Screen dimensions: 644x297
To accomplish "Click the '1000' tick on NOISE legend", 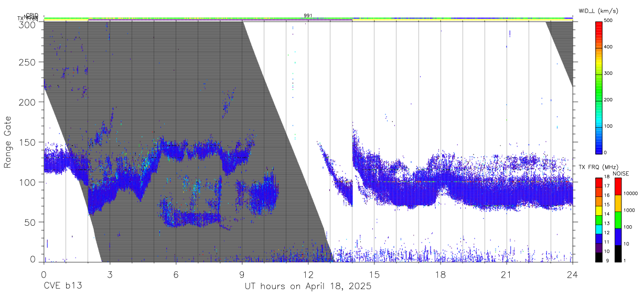I will click(629, 211).
